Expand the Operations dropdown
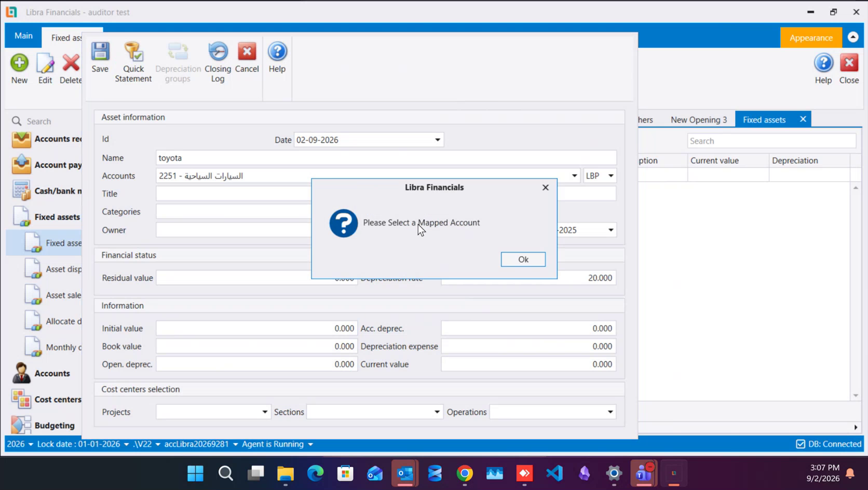Screen dimensions: 868x490 coord(611,412)
